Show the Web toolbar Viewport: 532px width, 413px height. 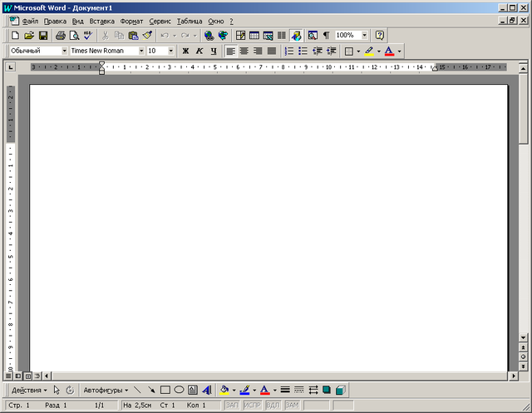pyautogui.click(x=223, y=35)
